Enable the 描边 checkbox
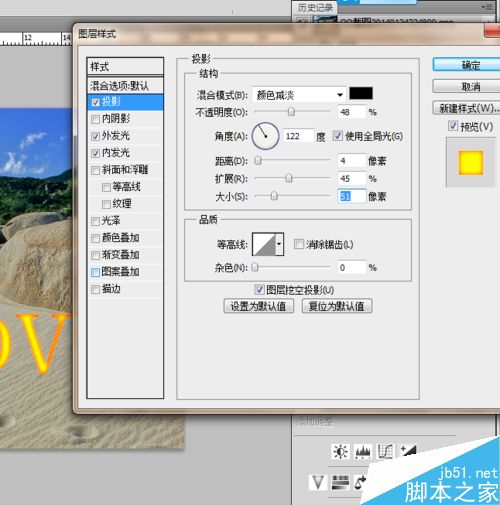500x505 pixels. coord(96,289)
